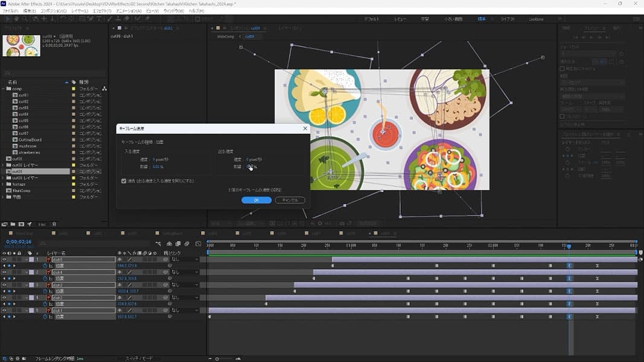Click the outgoing velocity influence percentage field
This screenshot has width=644, height=362.
251,167
